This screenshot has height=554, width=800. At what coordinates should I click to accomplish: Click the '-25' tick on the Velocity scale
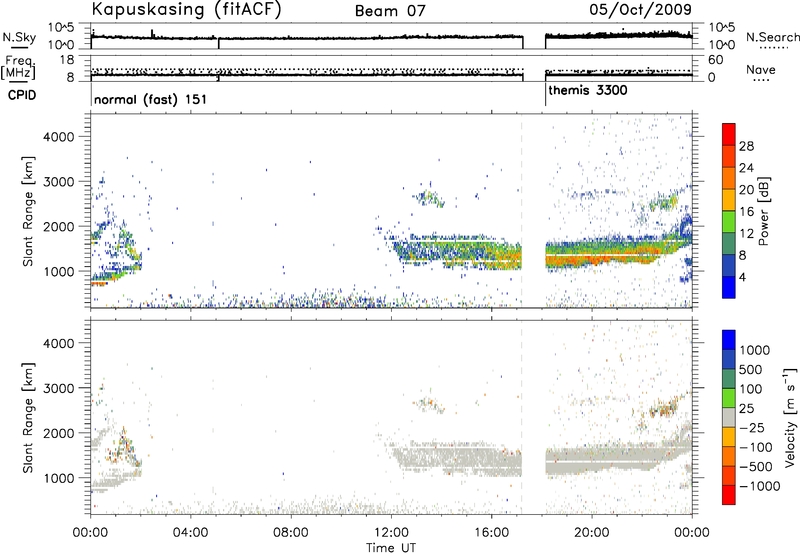[752, 427]
